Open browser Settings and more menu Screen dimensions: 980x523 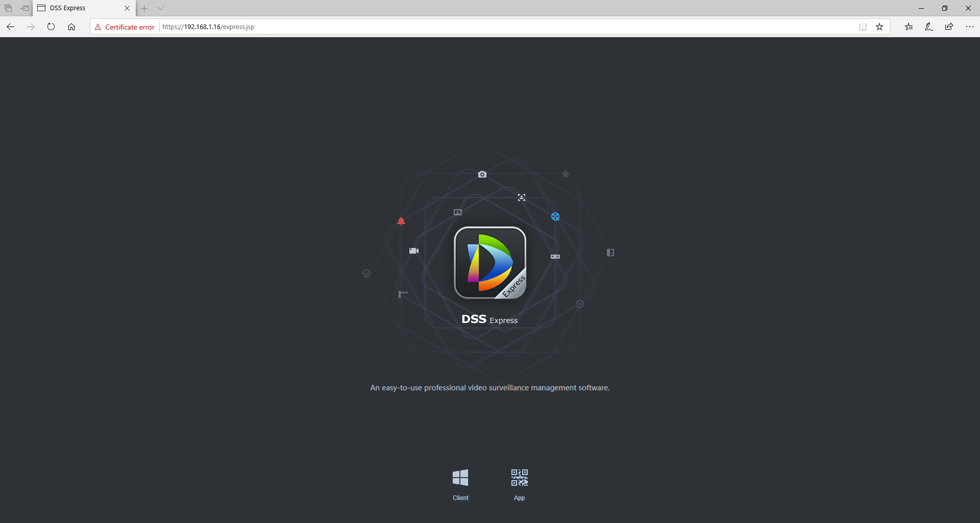969,27
